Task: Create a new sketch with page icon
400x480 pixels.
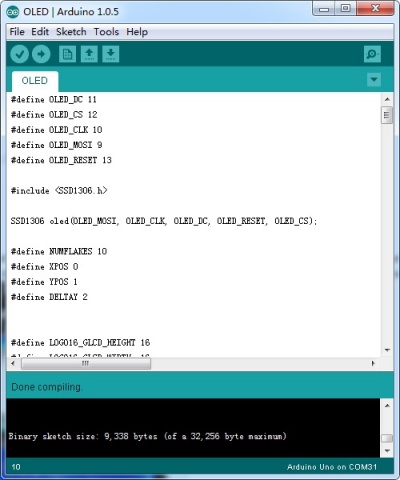Action: click(67, 54)
